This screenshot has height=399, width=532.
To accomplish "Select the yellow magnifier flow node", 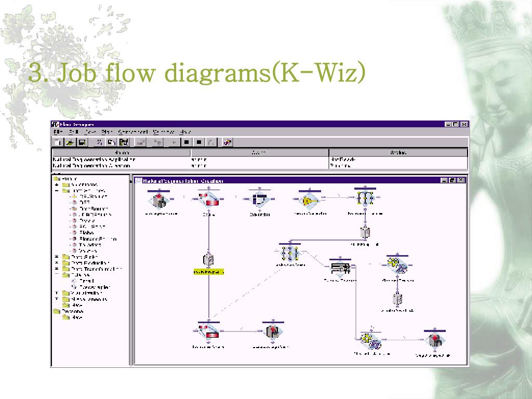I will point(310,201).
